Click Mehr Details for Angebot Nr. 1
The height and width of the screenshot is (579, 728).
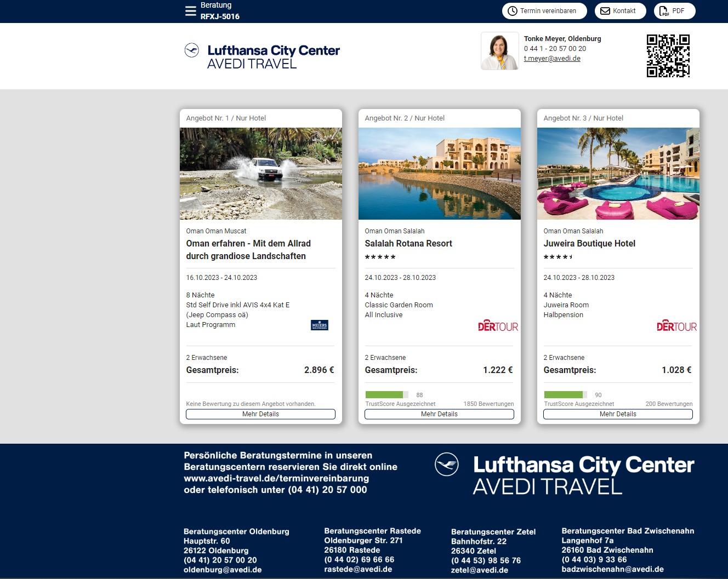260,414
